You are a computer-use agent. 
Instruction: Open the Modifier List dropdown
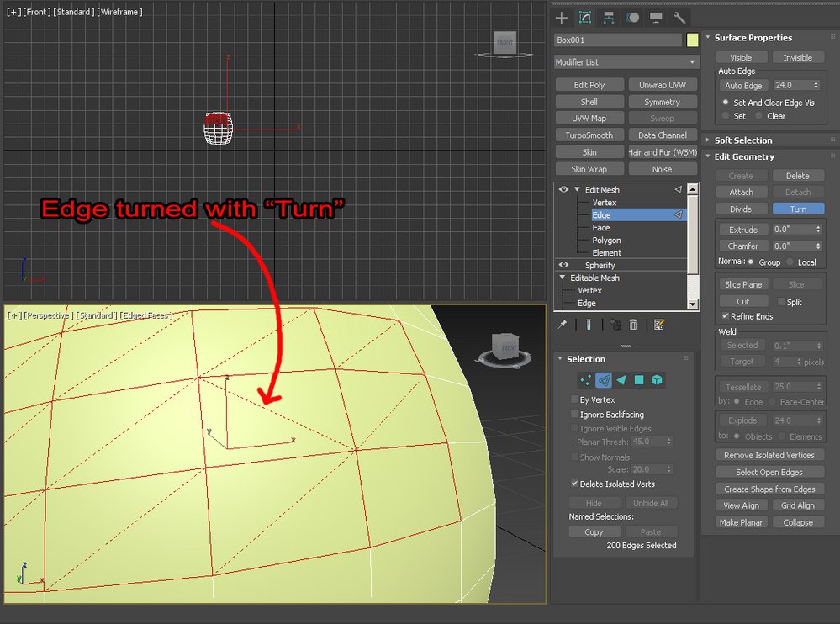tap(626, 62)
